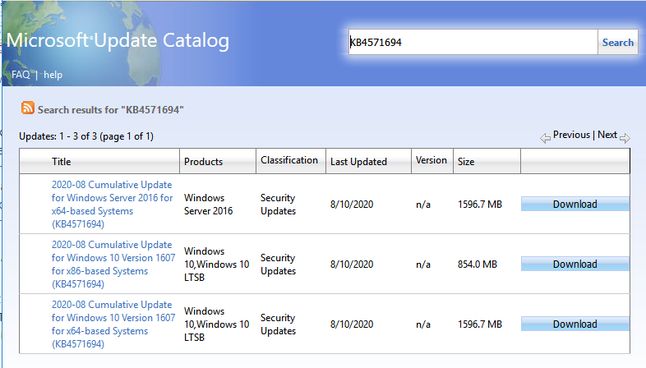Download the 854.0 MB x86 update
646x368 pixels.
[x=575, y=264]
